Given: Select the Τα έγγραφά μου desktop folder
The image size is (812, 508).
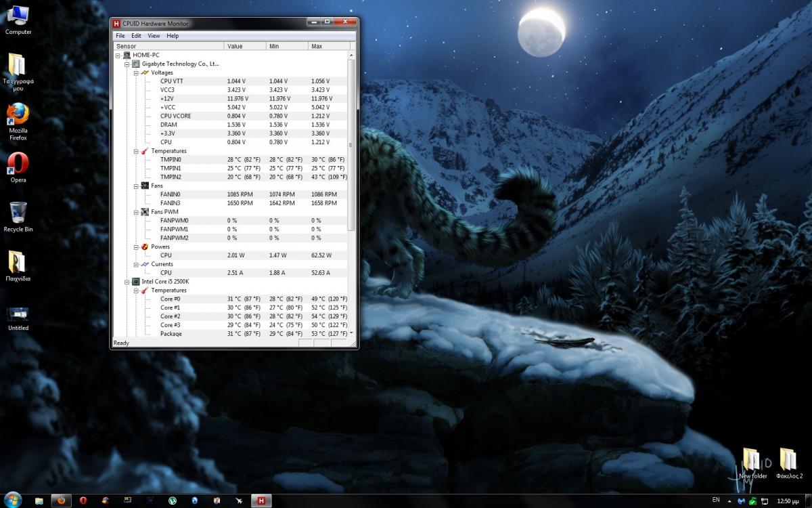Looking at the screenshot, I should pyautogui.click(x=18, y=72).
